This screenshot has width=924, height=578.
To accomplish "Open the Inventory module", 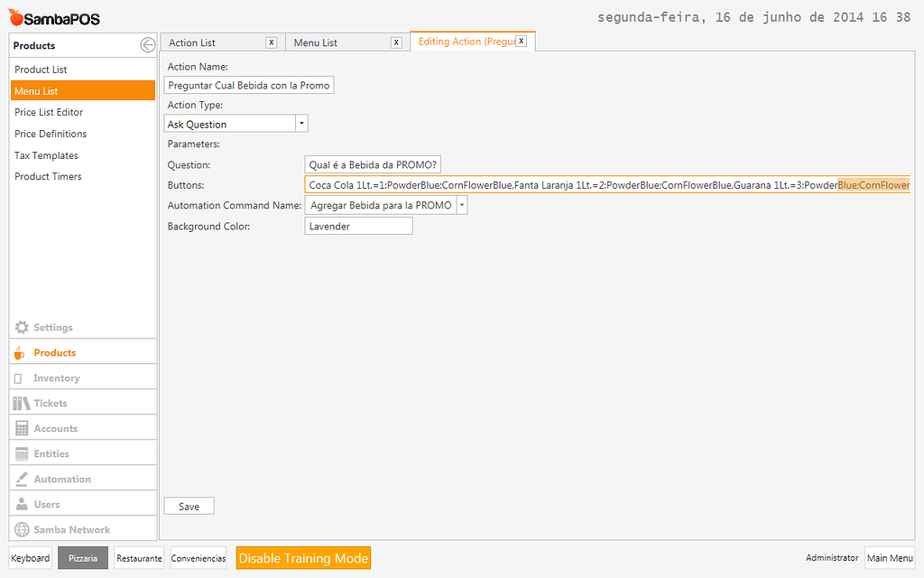I will click(50, 377).
